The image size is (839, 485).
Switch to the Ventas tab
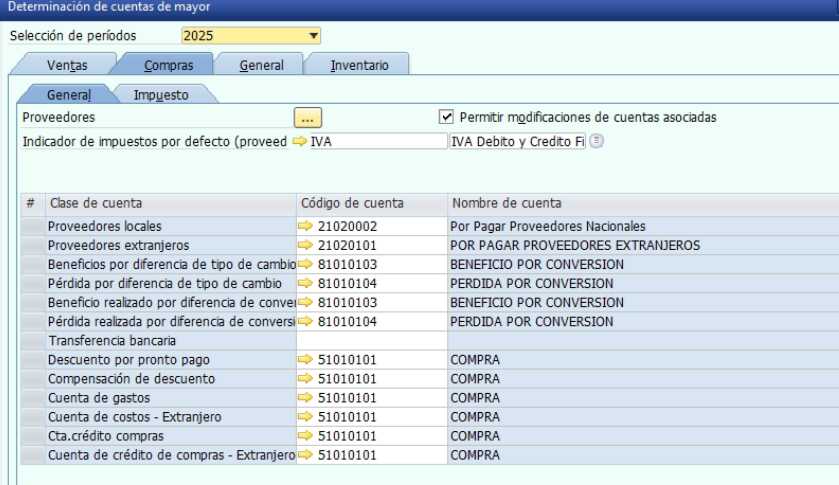pyautogui.click(x=66, y=65)
